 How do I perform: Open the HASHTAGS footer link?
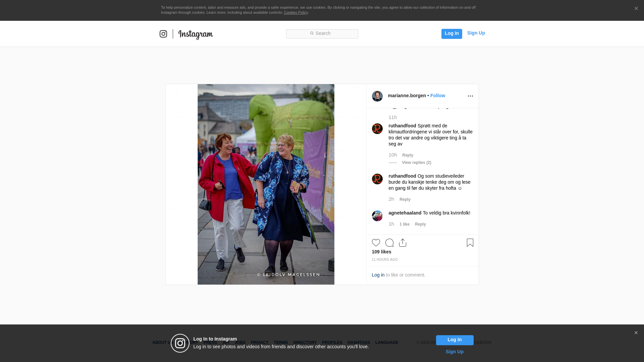359,343
